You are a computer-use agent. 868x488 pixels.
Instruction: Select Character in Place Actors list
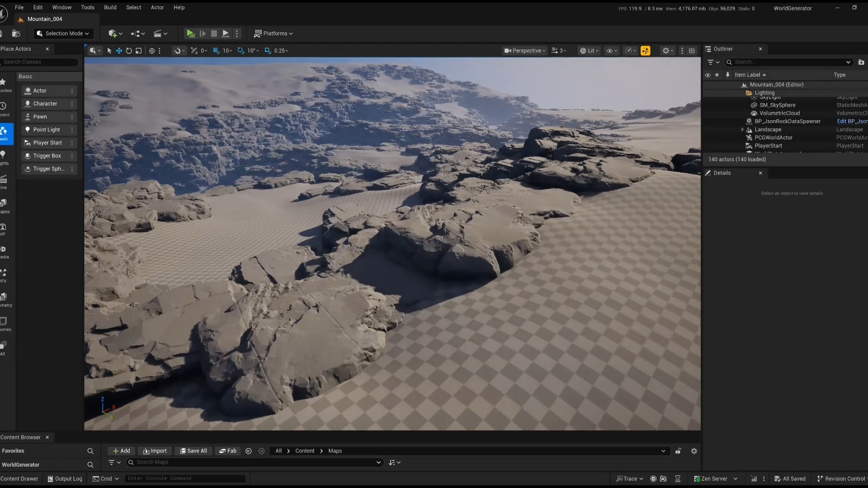tap(49, 104)
